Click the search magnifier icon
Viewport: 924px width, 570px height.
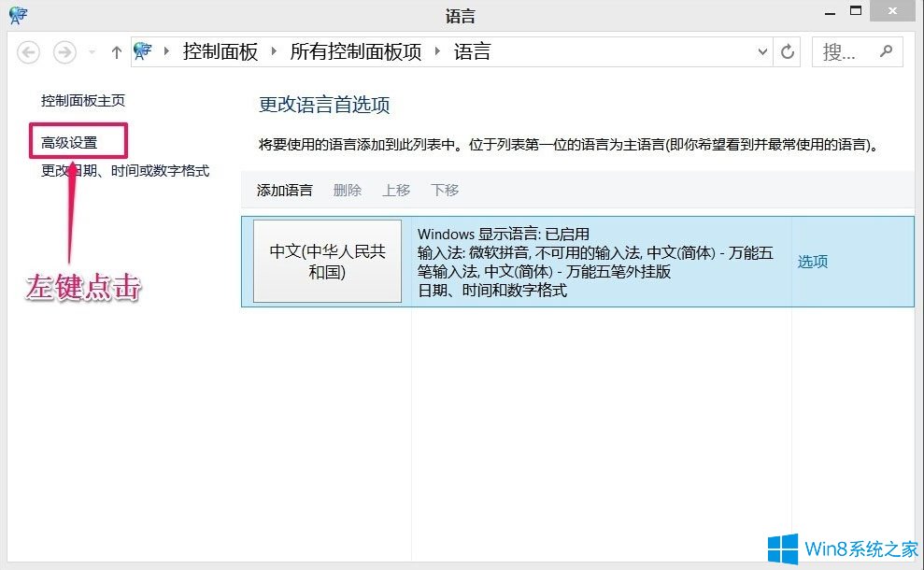886,51
